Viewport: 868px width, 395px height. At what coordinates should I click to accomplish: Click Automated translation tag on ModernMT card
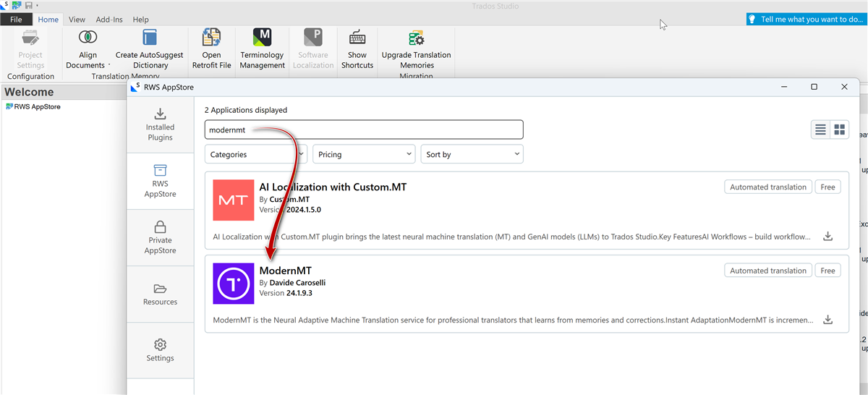point(768,271)
